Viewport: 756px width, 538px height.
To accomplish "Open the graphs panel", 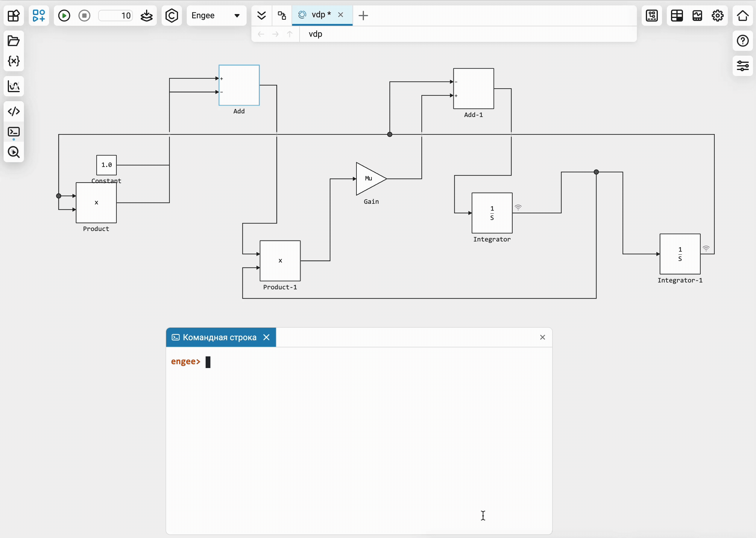I will pos(13,86).
